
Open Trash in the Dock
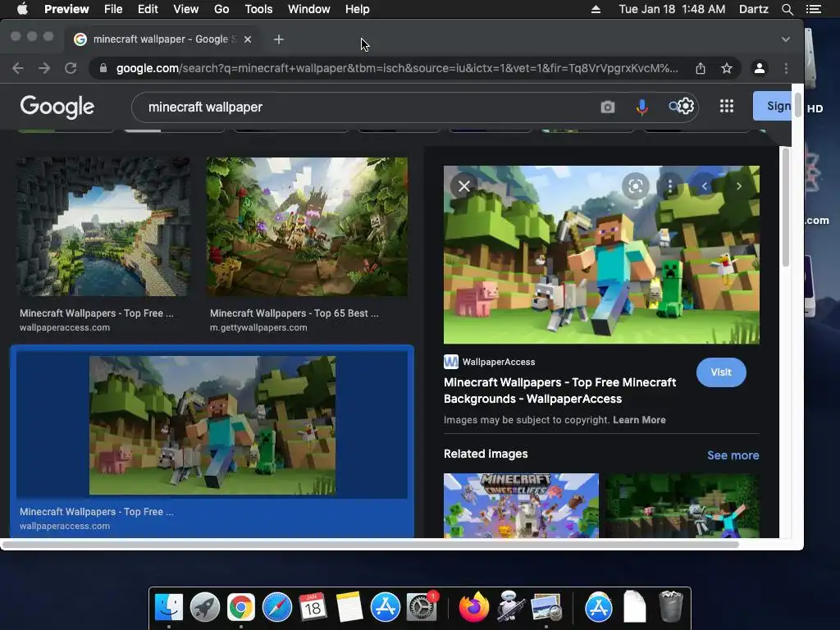click(670, 606)
